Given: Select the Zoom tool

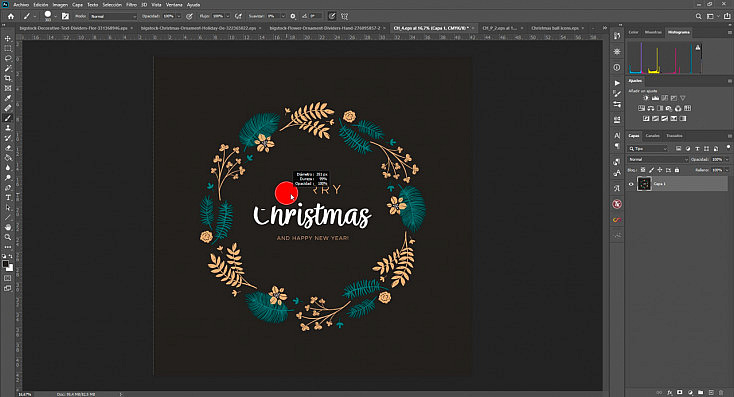Looking at the screenshot, I should click(x=8, y=237).
